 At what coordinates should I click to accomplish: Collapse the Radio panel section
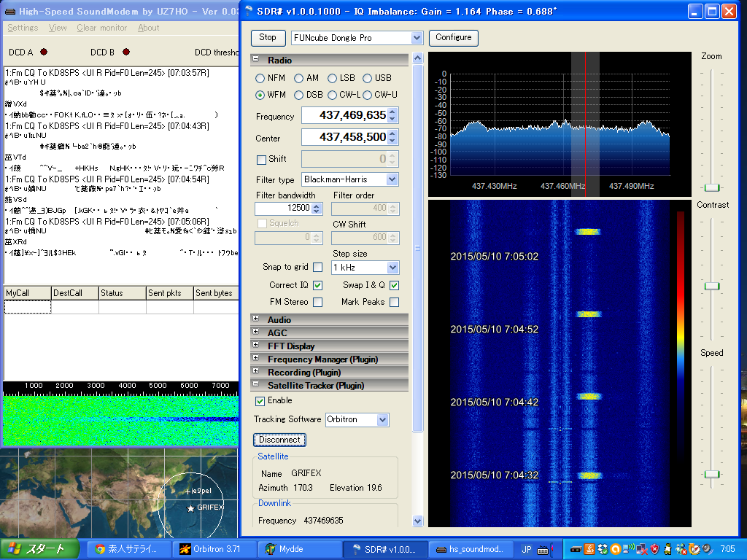pos(255,61)
